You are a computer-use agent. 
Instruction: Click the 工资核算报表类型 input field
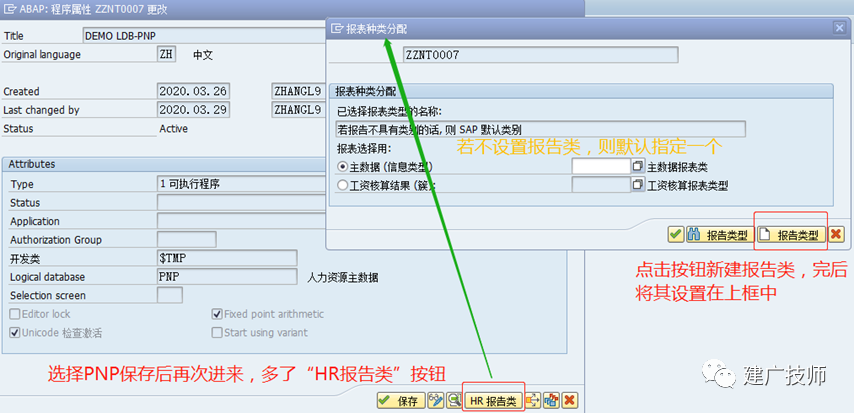pos(601,185)
